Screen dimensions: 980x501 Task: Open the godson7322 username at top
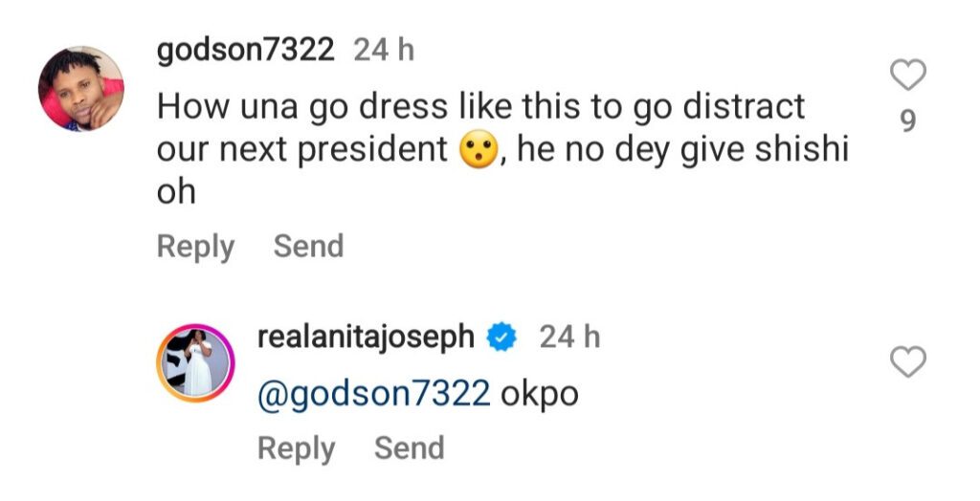coord(245,50)
